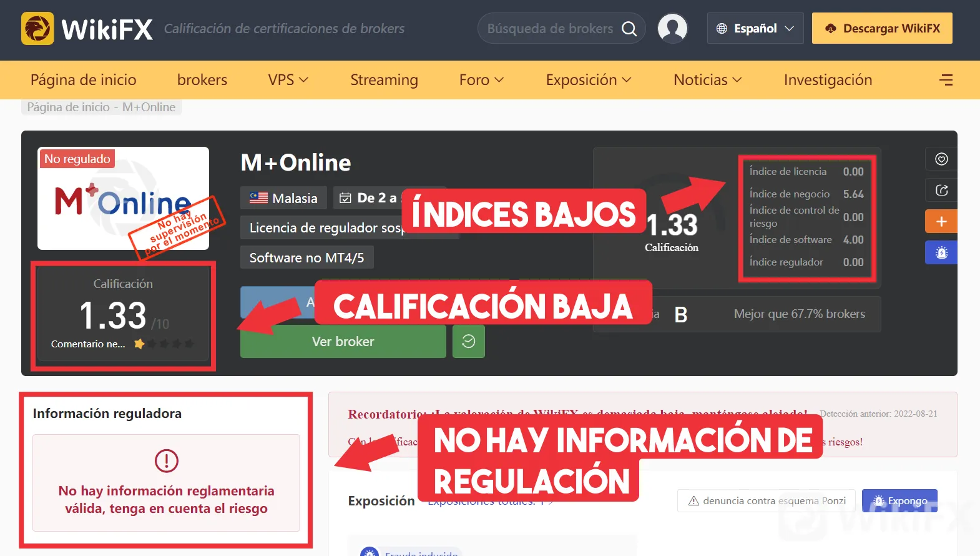Click the orange plus icon
The image size is (980, 556).
941,222
